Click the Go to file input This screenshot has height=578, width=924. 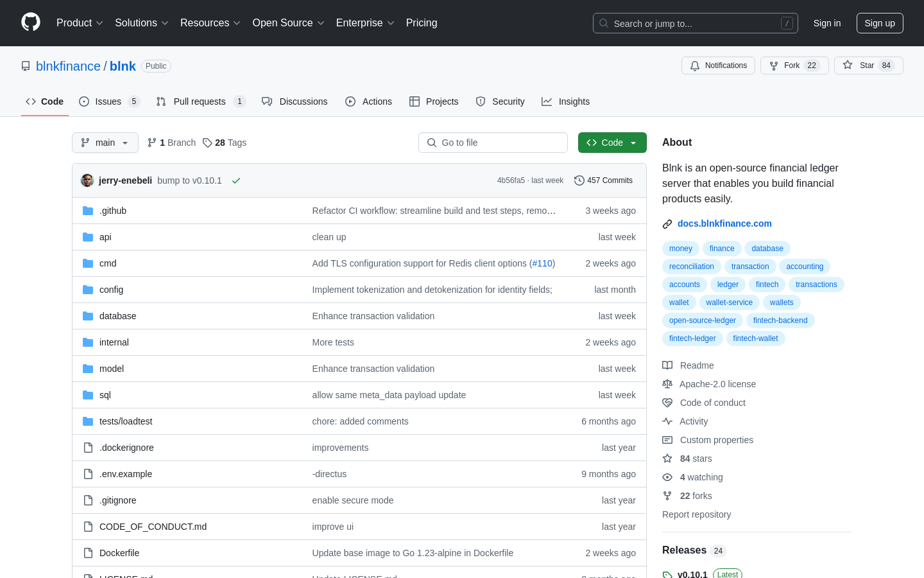pyautogui.click(x=493, y=143)
